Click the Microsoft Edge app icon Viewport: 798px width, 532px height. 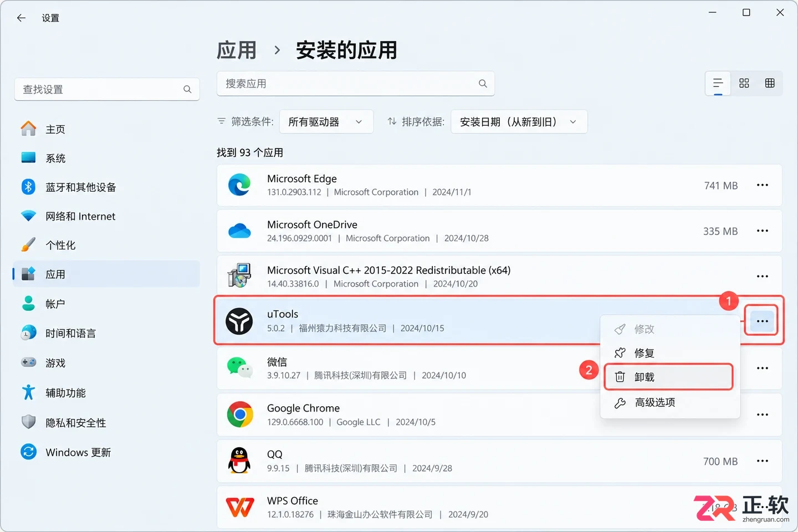tap(239, 185)
